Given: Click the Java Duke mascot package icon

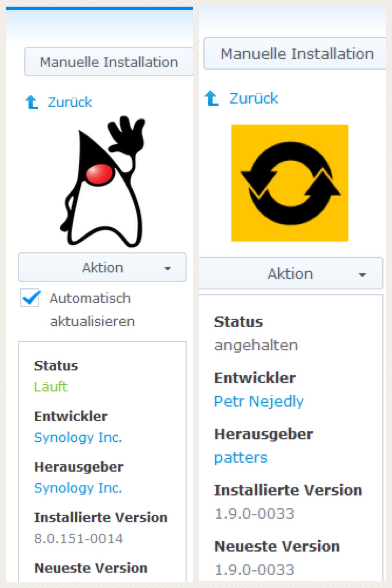Looking at the screenshot, I should tap(102, 181).
